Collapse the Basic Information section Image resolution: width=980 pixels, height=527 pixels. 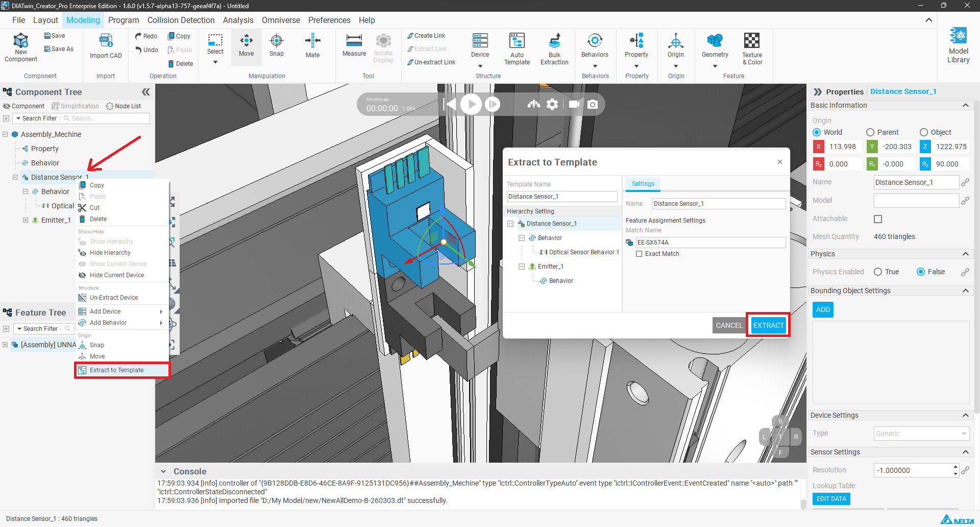tap(965, 105)
